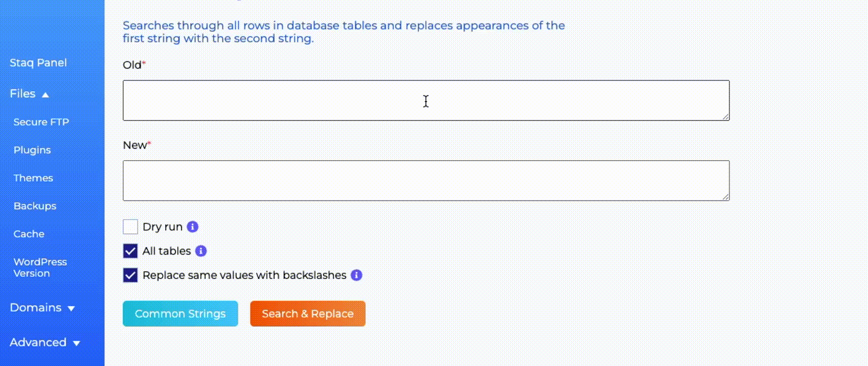Screen dimensions: 868x366
Task: Uncheck the All tables checkbox
Action: pyautogui.click(x=130, y=251)
